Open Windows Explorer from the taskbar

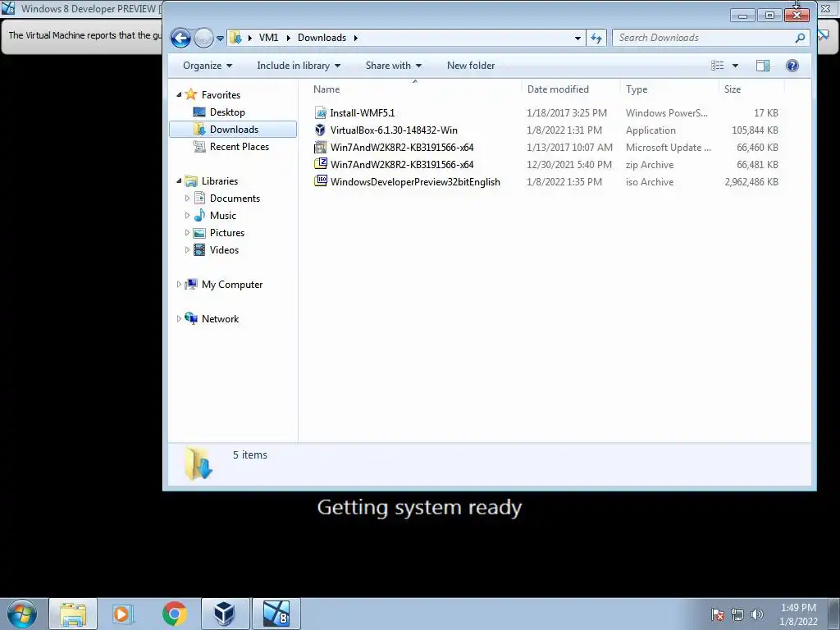pos(73,614)
